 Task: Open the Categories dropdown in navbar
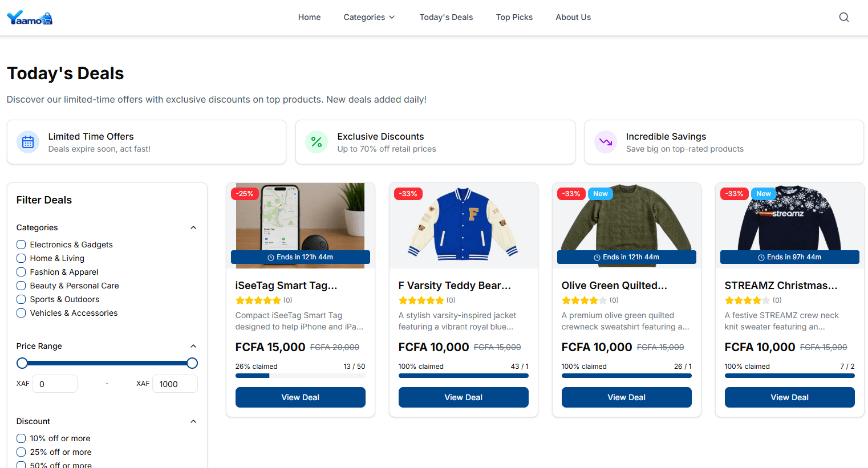pos(369,17)
